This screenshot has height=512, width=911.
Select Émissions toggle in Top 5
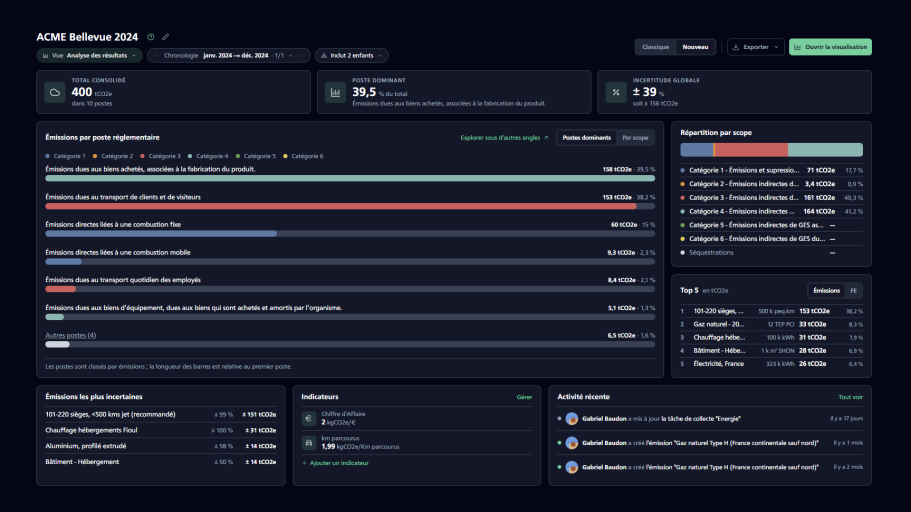[x=827, y=291]
